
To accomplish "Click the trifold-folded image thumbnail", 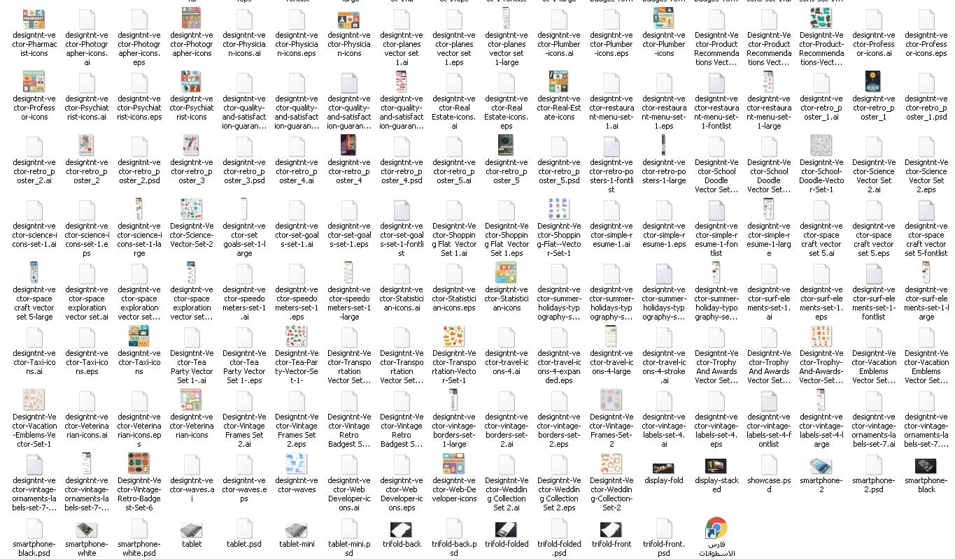I will (507, 530).
